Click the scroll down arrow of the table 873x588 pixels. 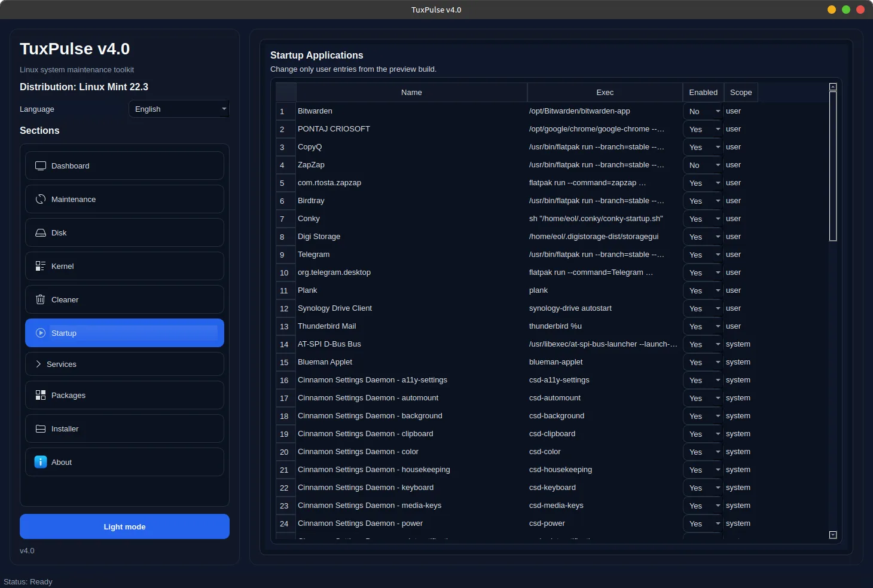833,535
